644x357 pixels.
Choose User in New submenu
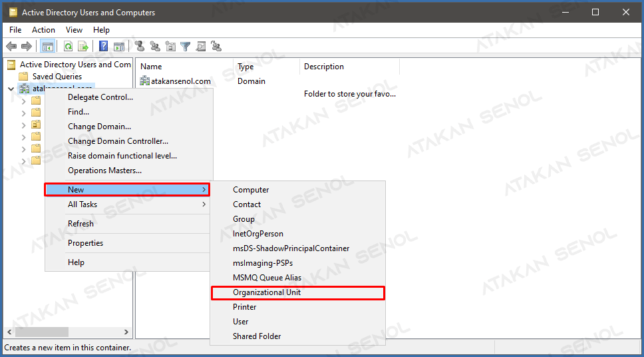(x=298, y=322)
